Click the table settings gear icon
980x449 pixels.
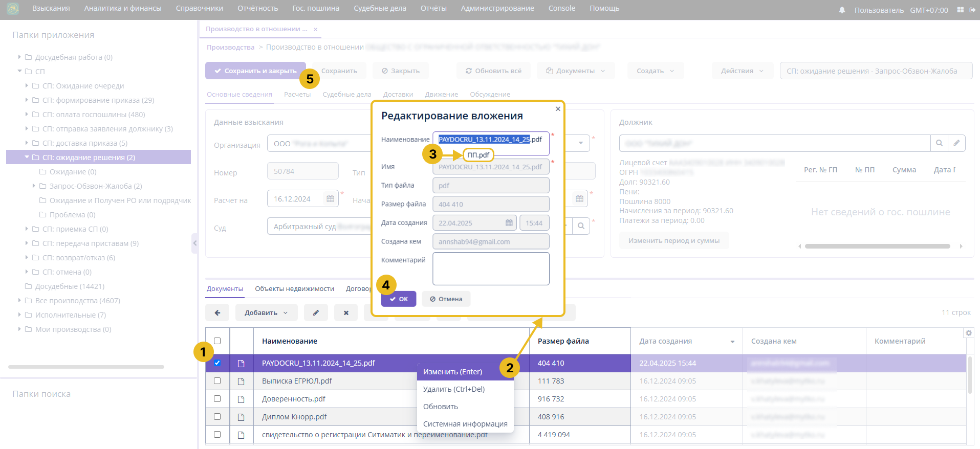[969, 333]
